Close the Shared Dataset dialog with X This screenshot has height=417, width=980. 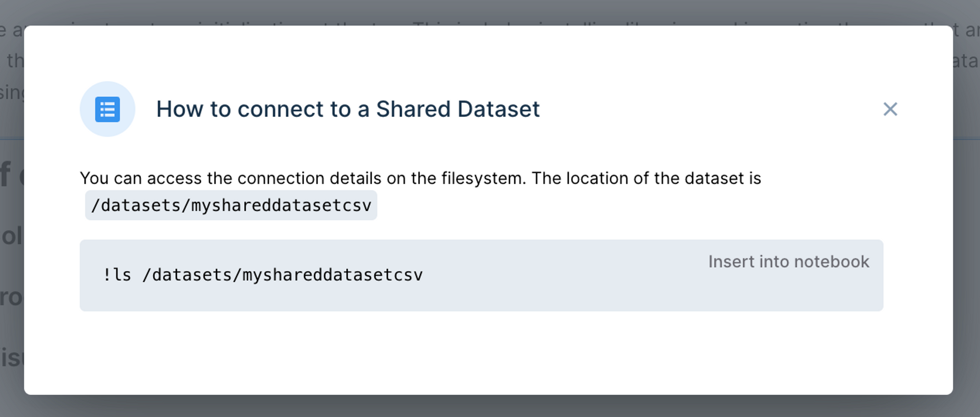coord(890,109)
